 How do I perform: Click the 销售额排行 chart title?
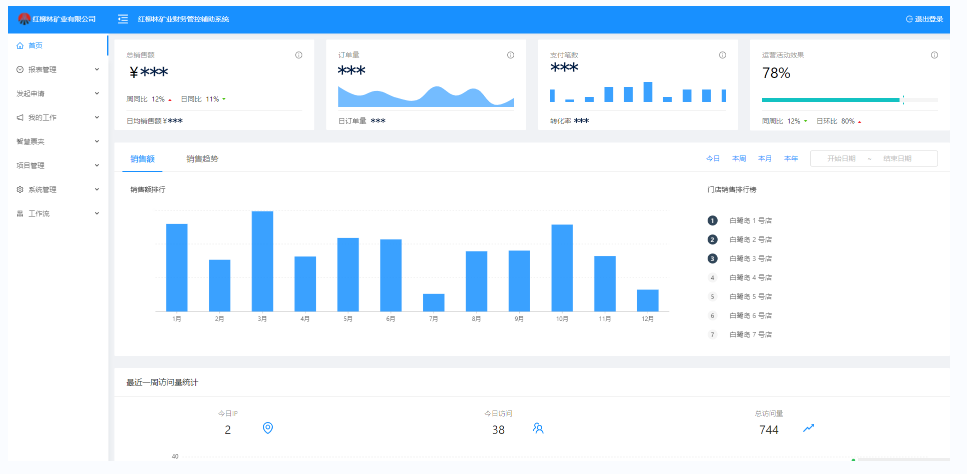coord(147,190)
